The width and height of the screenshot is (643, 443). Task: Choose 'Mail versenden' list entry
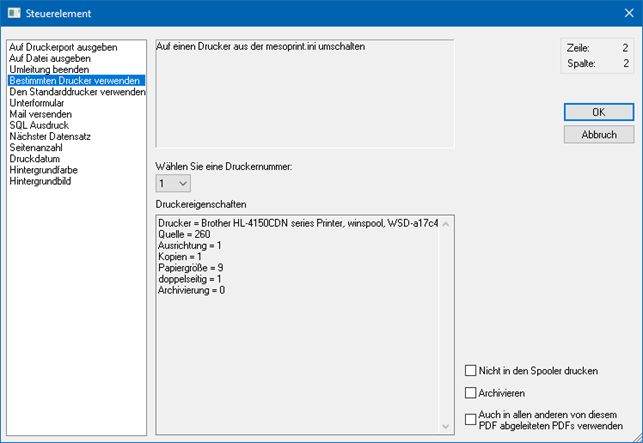(40, 114)
